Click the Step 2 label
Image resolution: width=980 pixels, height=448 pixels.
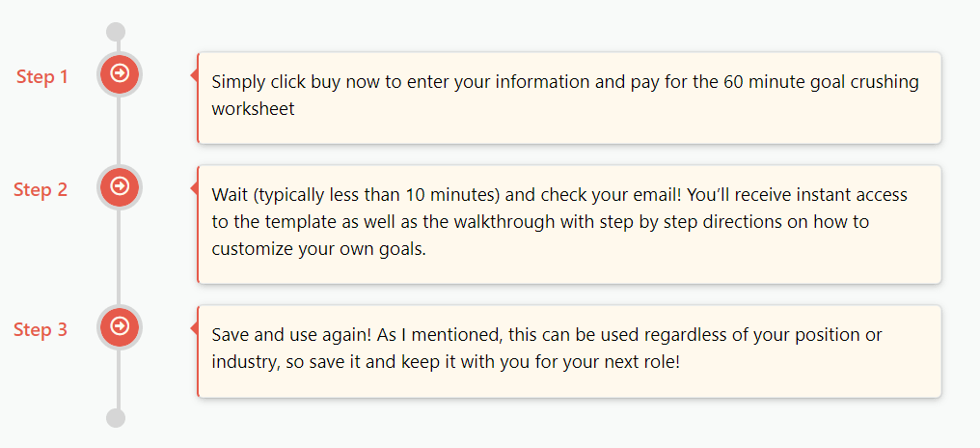pos(41,189)
